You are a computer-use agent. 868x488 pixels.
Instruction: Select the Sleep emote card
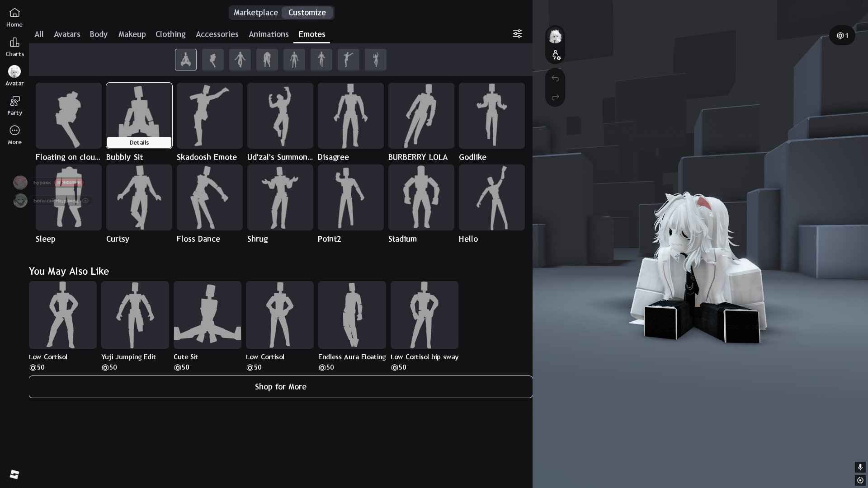(x=69, y=197)
